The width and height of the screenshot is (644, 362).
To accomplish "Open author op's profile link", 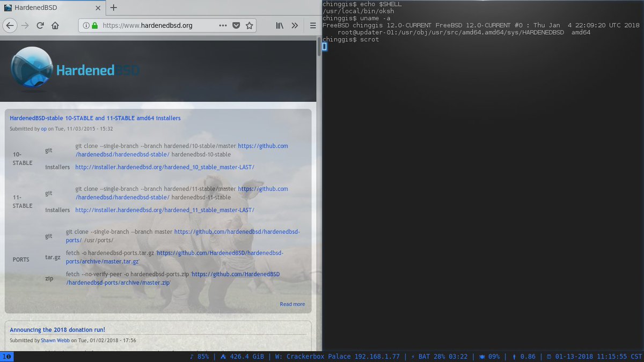I will click(44, 129).
